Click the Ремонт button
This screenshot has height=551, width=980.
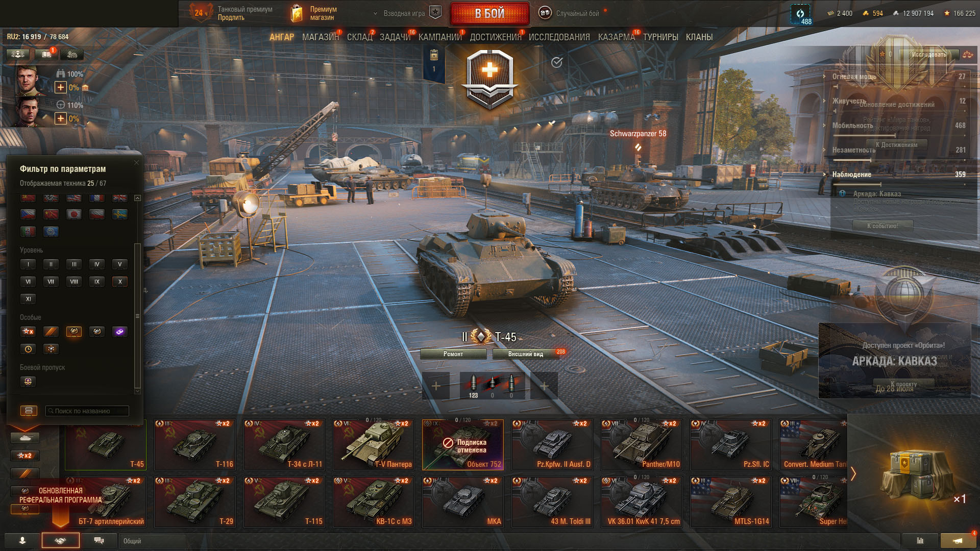tap(453, 354)
